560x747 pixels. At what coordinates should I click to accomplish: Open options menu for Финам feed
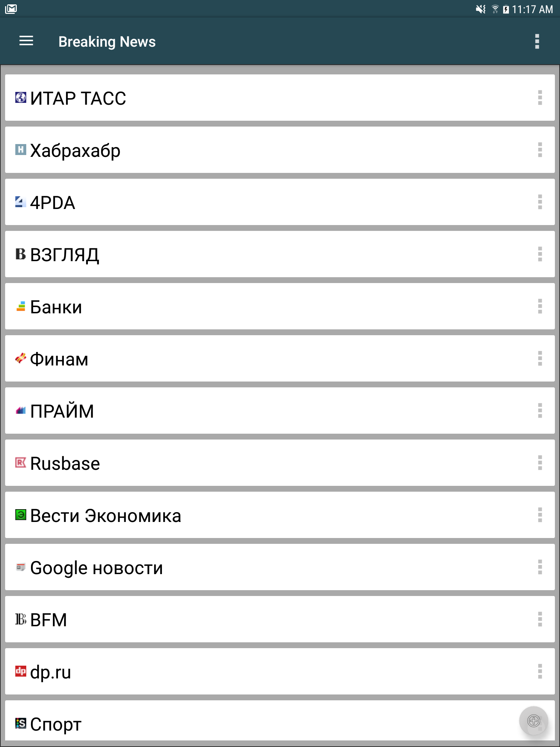540,359
